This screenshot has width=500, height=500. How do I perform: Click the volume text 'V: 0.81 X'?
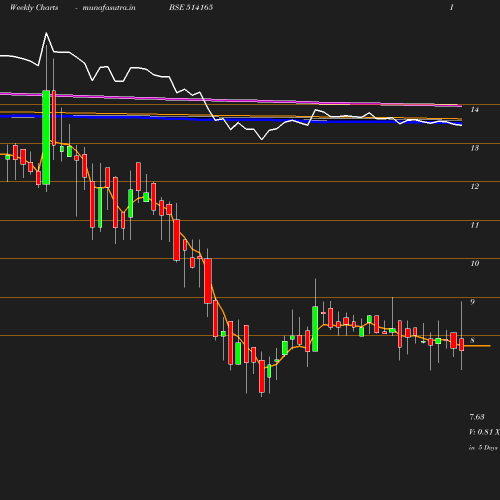[484, 432]
